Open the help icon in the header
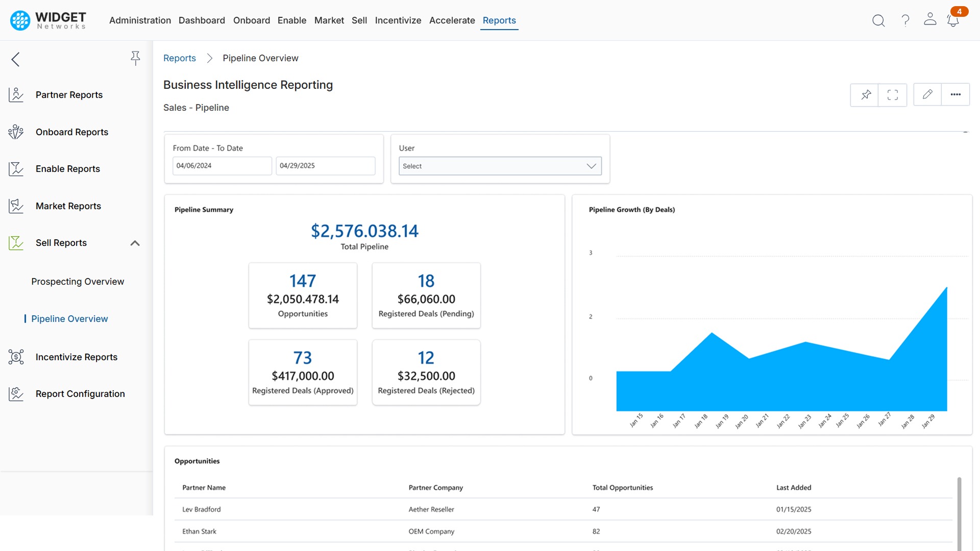The height and width of the screenshot is (551, 980). (905, 20)
